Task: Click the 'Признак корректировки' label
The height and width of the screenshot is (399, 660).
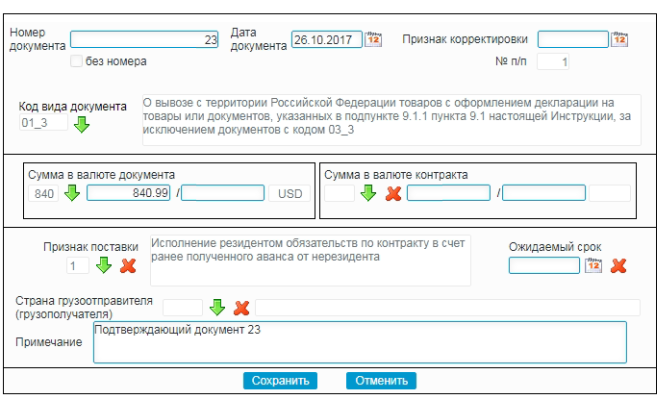Action: pyautogui.click(x=465, y=39)
